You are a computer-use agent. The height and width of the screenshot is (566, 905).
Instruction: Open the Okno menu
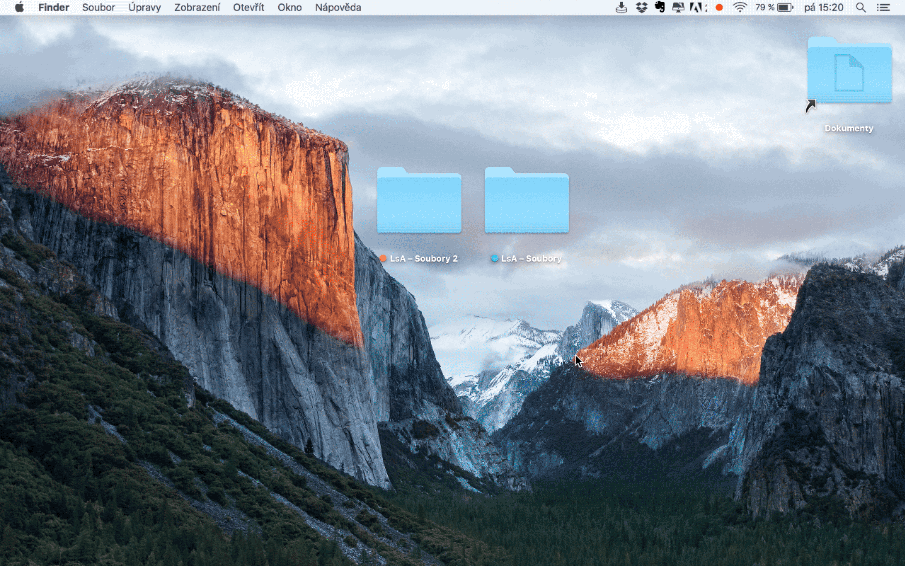tap(289, 8)
